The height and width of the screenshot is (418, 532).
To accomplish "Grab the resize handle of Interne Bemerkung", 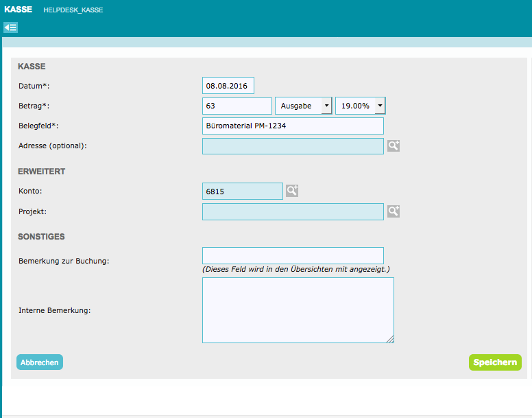I will [x=389, y=338].
